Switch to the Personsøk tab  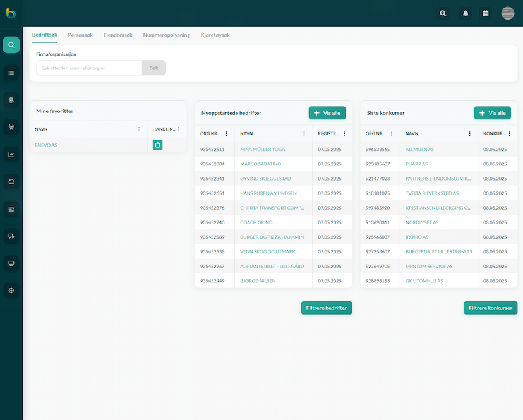pyautogui.click(x=80, y=35)
